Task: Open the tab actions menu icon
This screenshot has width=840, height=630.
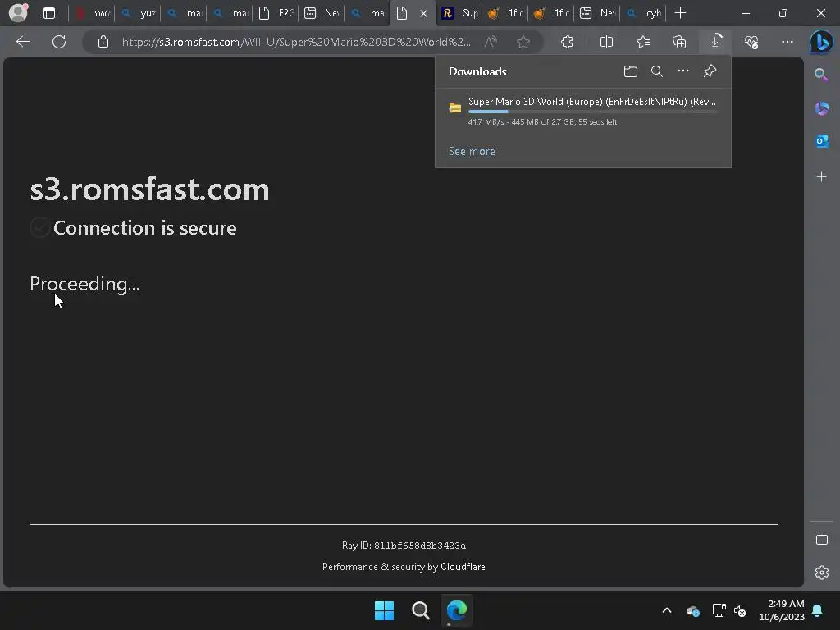Action: tap(49, 13)
